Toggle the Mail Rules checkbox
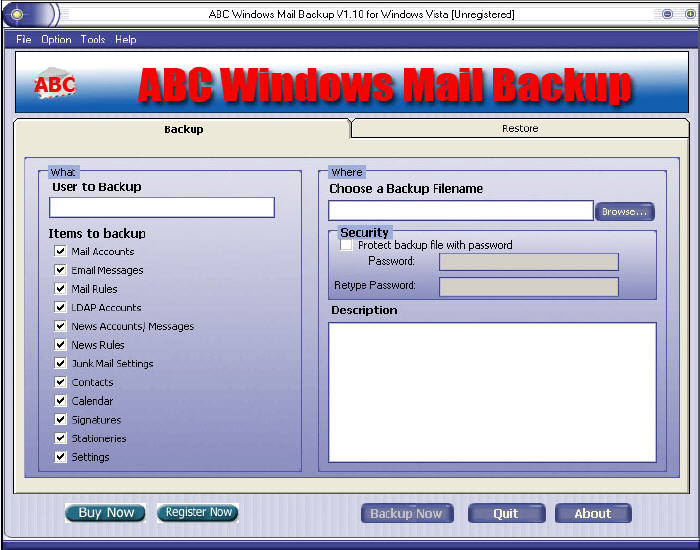 (60, 288)
